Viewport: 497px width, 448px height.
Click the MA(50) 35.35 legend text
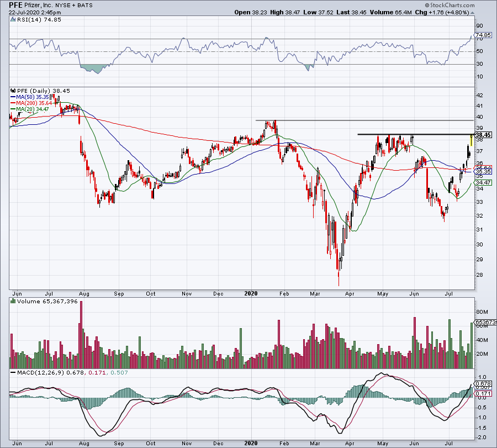(x=33, y=97)
